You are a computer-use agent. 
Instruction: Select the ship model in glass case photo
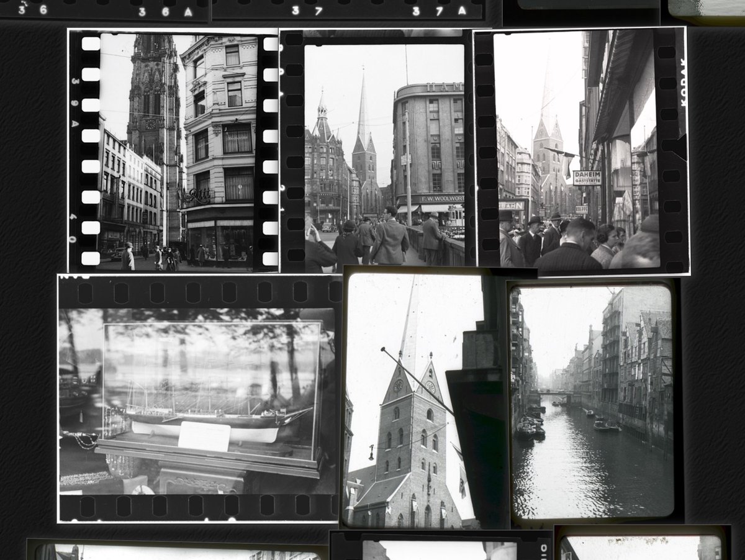coord(200,398)
